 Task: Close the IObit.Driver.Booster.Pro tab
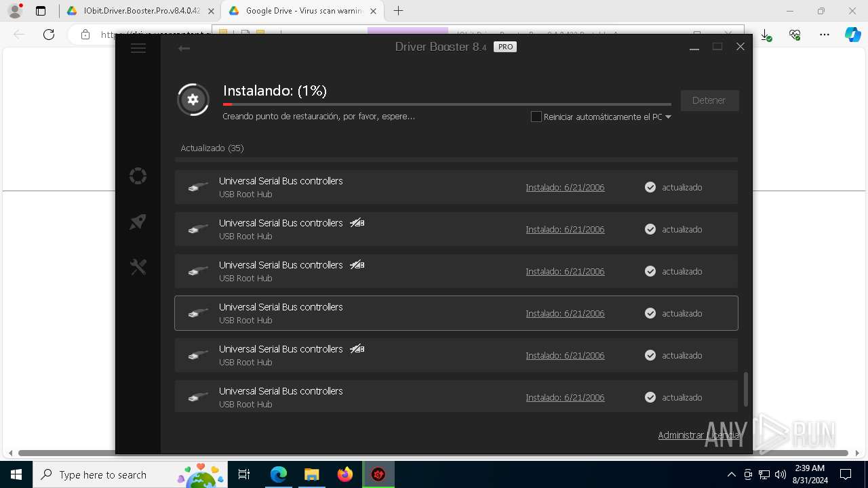211,11
